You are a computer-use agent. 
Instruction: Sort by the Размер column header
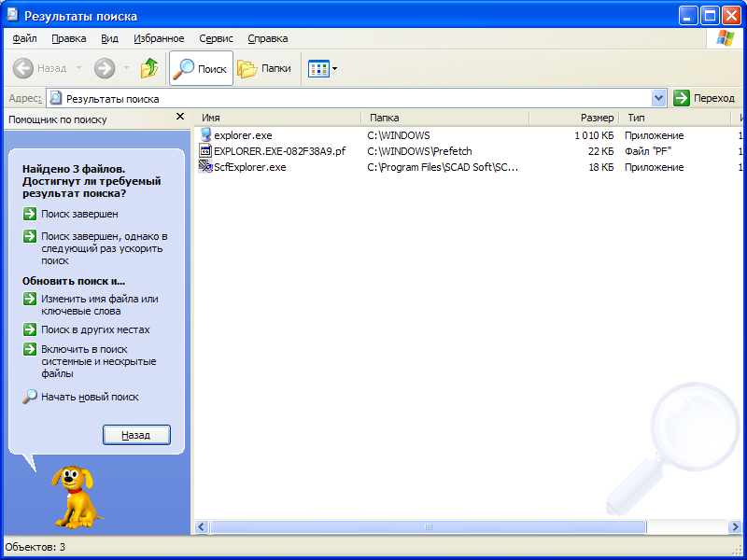(x=574, y=118)
